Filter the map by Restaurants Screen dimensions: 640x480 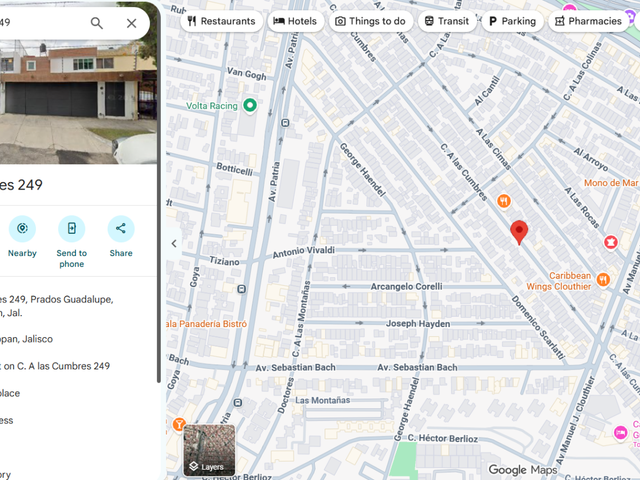222,21
